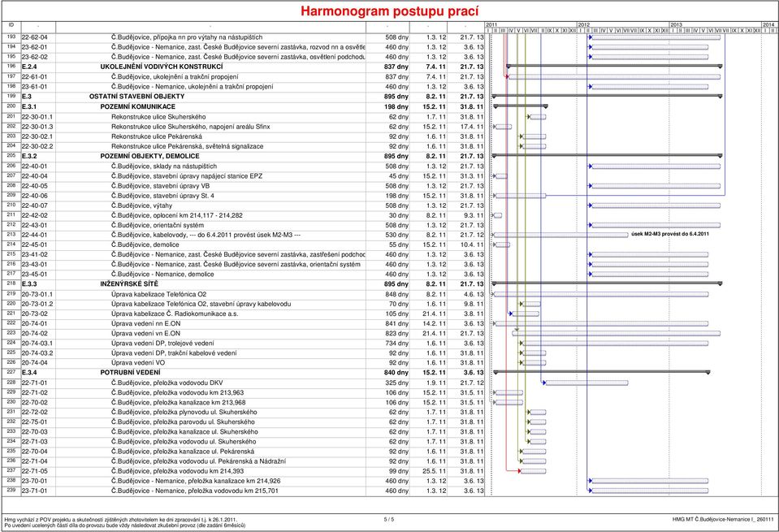
Task: Select 'Úprava vedení VO' row
Action: pos(244,362)
